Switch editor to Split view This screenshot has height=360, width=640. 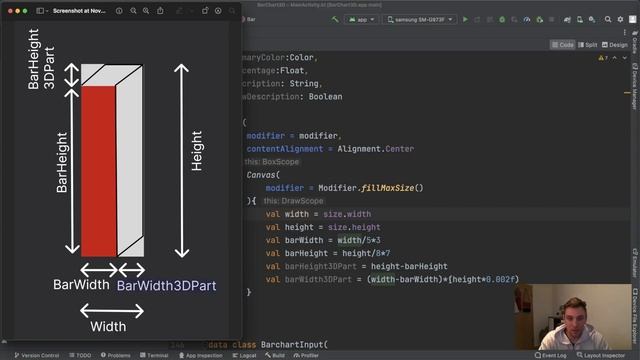point(587,45)
